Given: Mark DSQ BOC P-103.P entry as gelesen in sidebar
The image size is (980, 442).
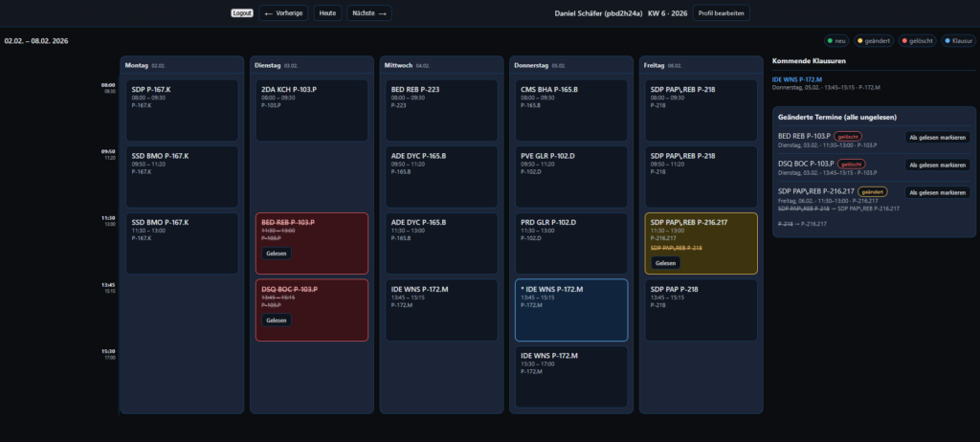Looking at the screenshot, I should tap(937, 165).
